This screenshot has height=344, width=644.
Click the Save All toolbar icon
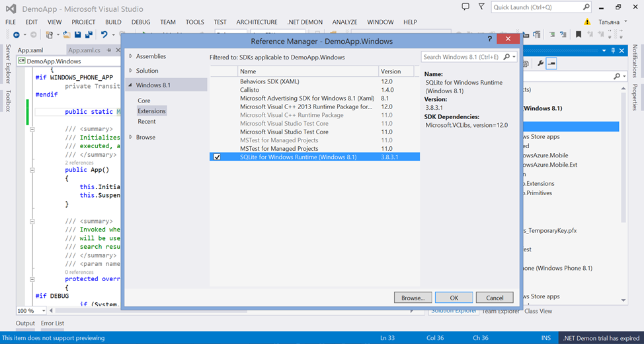point(89,35)
